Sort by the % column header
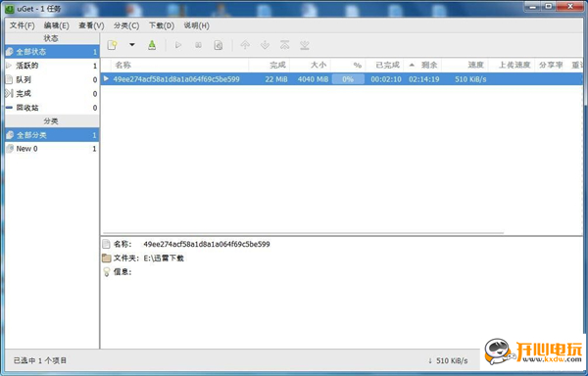The height and width of the screenshot is (376, 588). (348, 65)
